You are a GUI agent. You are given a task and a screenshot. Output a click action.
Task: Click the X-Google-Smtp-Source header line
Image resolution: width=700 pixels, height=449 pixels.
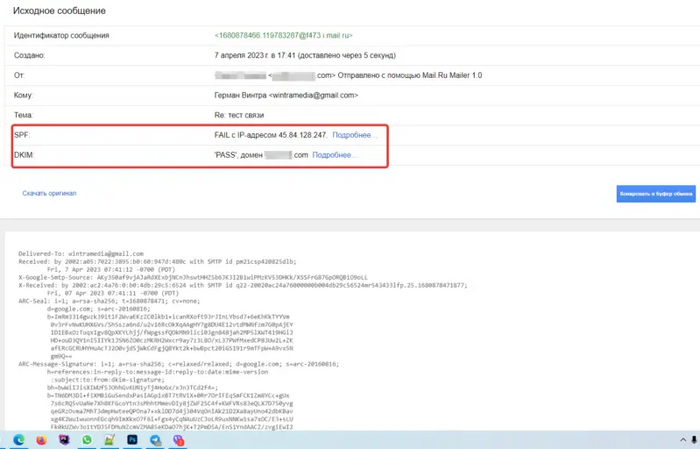click(193, 277)
